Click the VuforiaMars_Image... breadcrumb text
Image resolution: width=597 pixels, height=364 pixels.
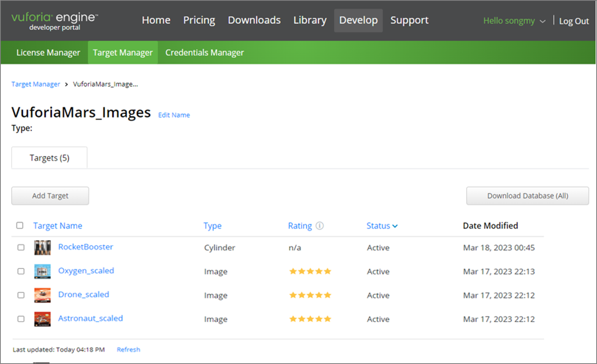tap(106, 84)
